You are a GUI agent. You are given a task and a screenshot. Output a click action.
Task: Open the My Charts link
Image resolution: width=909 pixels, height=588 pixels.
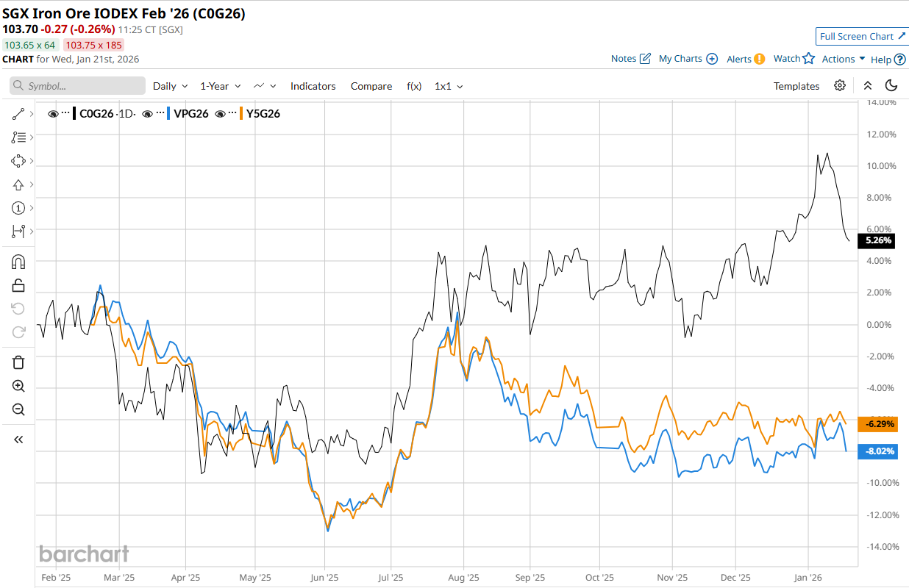click(688, 59)
